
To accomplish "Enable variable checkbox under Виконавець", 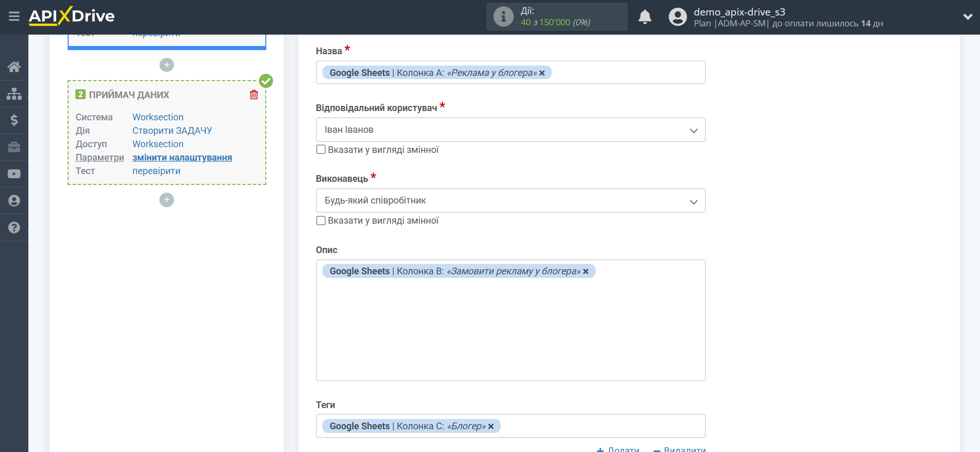I will point(321,221).
